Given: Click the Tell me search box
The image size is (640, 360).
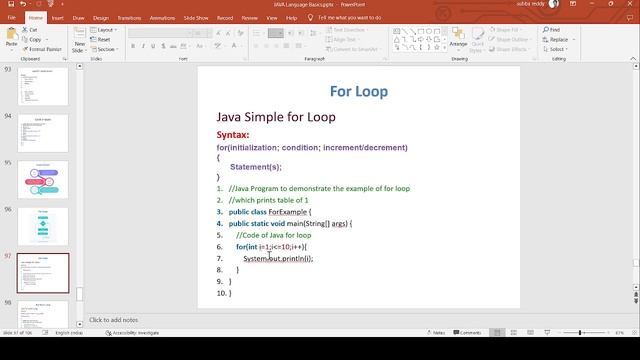Looking at the screenshot, I should pyautogui.click(x=349, y=18).
